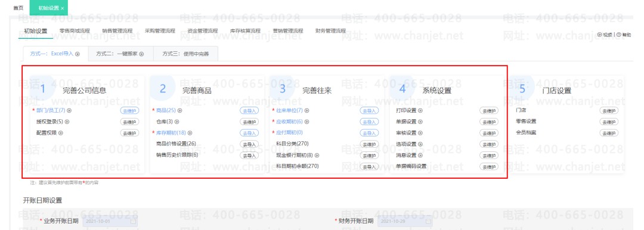Click 去维护 for 单据编码设置

[x=489, y=167]
